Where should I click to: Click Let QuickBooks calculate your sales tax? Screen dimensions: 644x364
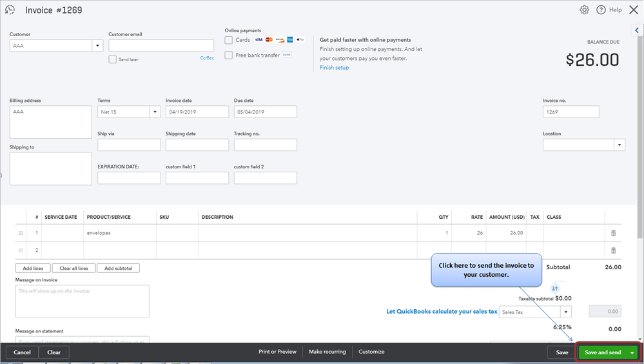(442, 311)
